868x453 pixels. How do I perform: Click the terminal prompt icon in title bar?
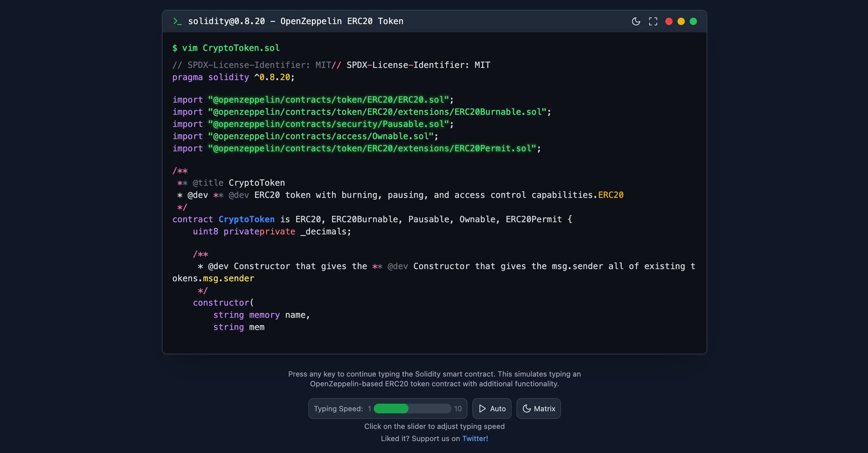click(177, 21)
